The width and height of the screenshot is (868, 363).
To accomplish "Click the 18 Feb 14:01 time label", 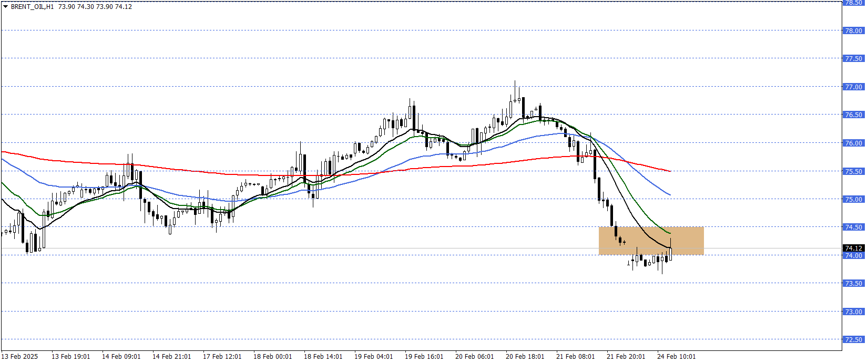I will 323,356.
